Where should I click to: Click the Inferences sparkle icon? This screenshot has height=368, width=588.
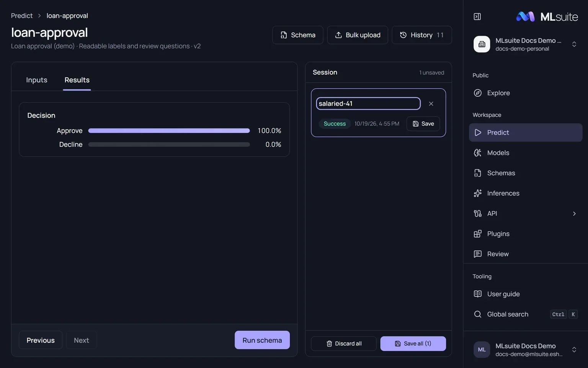[x=477, y=193]
